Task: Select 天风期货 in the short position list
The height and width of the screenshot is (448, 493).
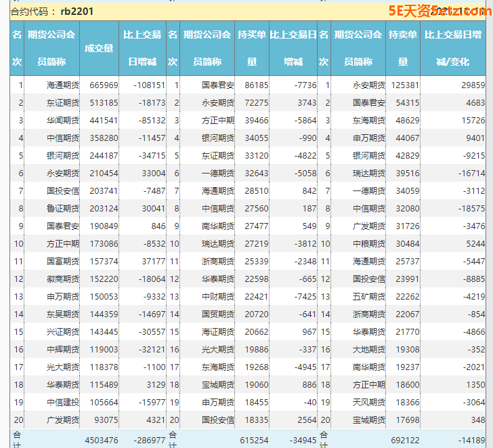Action: (x=369, y=402)
